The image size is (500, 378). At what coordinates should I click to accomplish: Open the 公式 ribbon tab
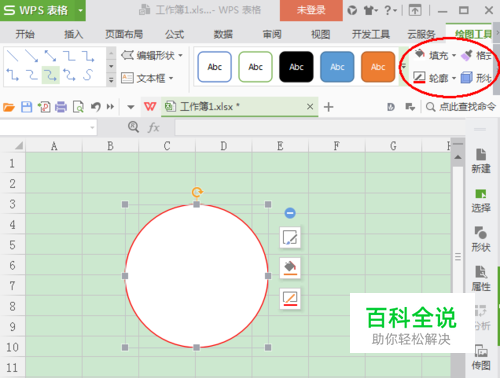pyautogui.click(x=174, y=34)
